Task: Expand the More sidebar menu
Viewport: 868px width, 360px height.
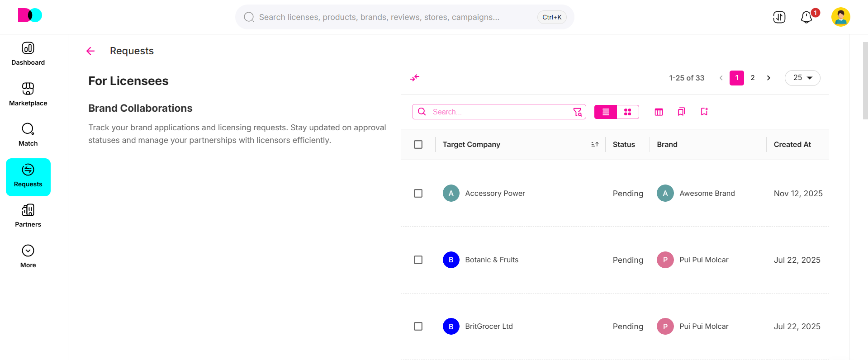Action: point(28,257)
